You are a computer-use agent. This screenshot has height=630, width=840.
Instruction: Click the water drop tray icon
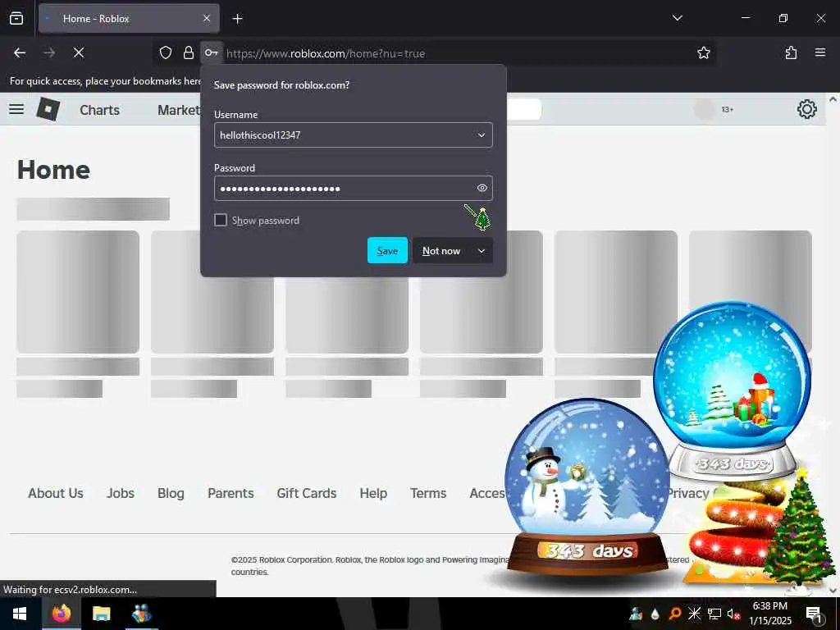point(655,614)
